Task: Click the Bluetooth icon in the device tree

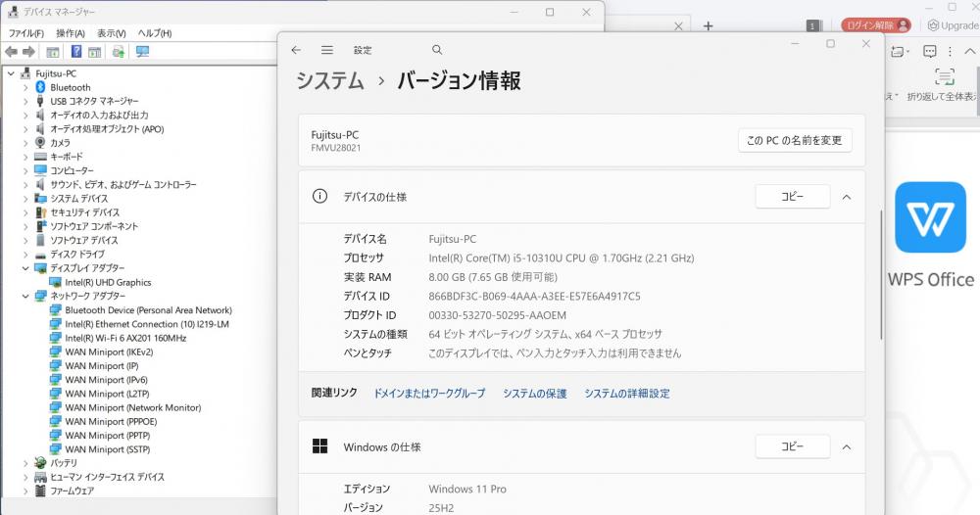Action: pos(40,87)
